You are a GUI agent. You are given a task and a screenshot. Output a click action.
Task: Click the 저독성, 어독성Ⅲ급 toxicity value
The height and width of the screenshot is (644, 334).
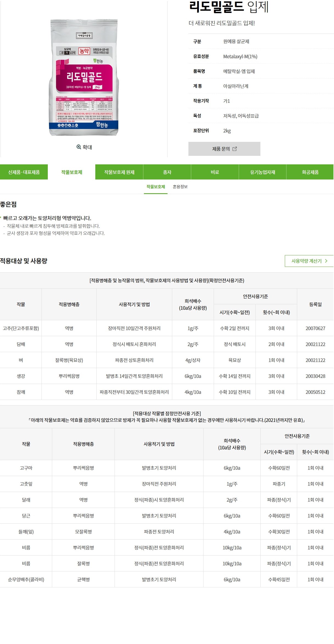241,116
